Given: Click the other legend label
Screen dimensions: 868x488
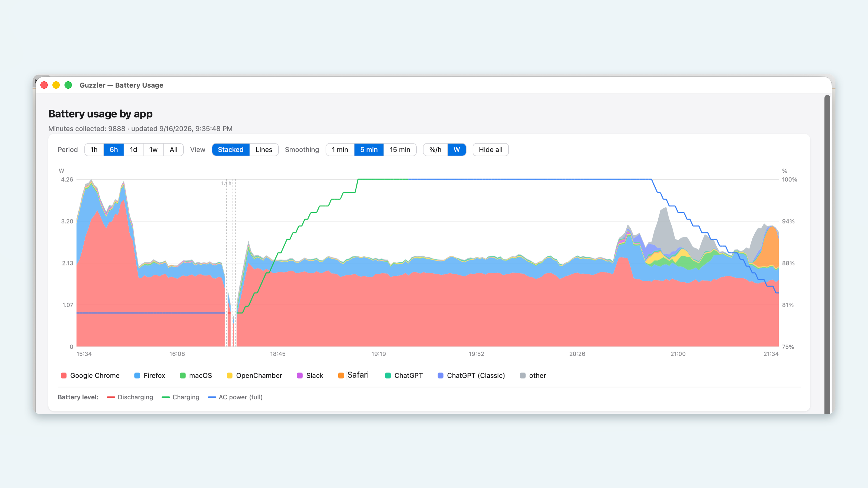Looking at the screenshot, I should click(x=537, y=375).
